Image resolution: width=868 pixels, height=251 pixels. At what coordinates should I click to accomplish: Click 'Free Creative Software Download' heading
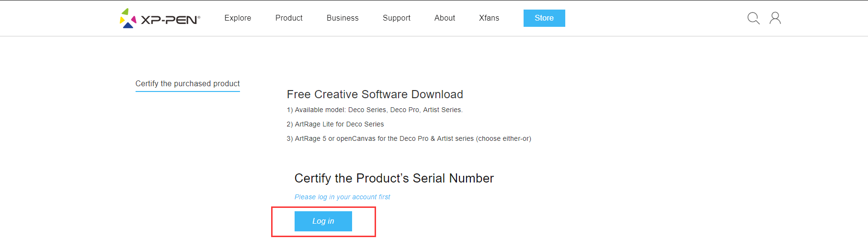[375, 94]
